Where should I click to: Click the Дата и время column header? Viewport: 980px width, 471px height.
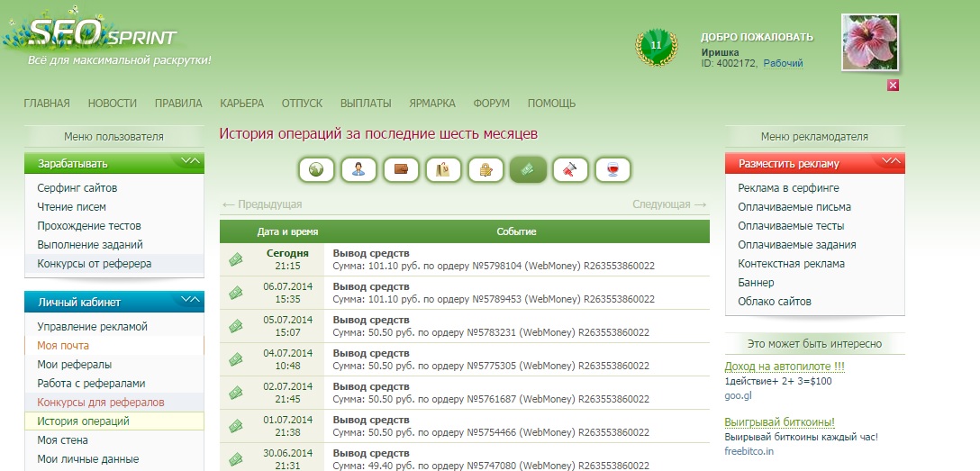click(287, 231)
